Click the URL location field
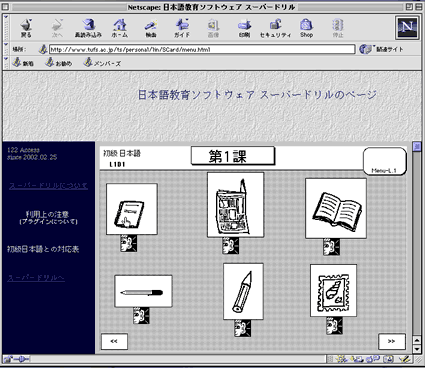 (x=202, y=50)
